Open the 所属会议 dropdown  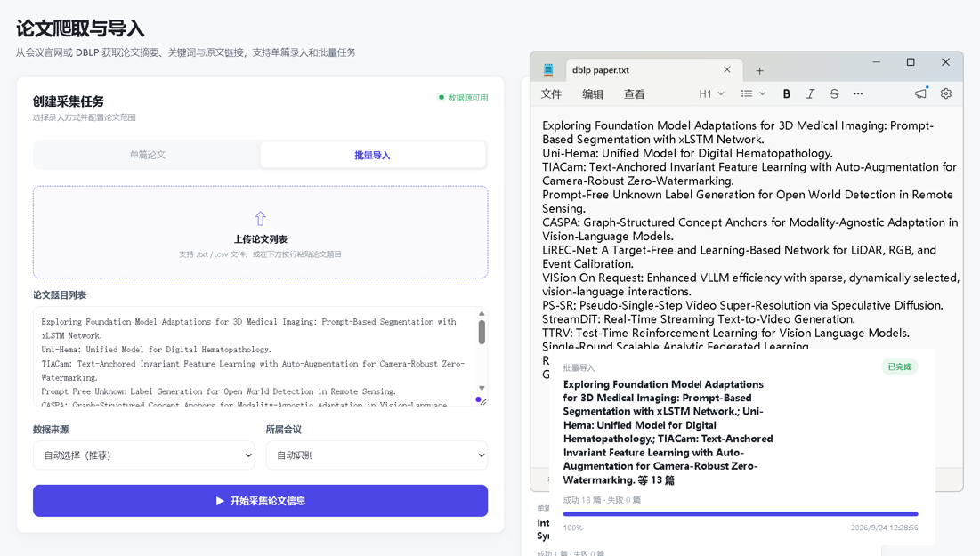[377, 455]
